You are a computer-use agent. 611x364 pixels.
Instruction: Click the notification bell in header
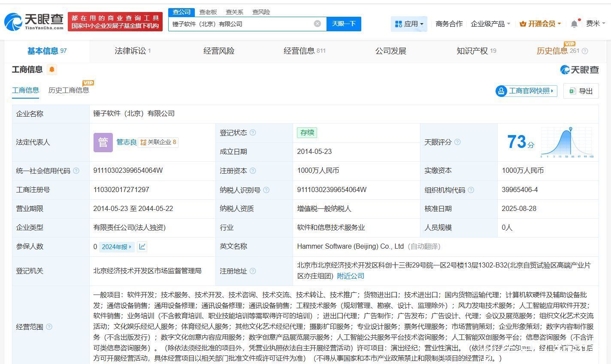coord(574,24)
